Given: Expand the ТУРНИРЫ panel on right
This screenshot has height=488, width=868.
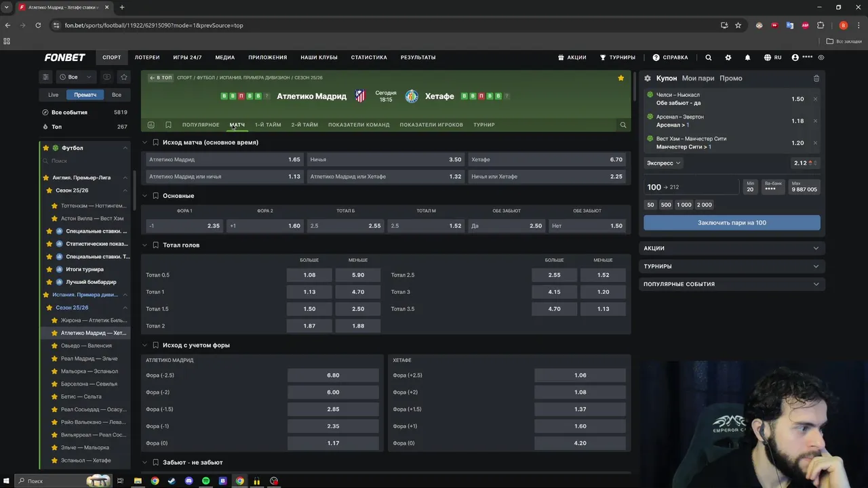Looking at the screenshot, I should point(732,266).
